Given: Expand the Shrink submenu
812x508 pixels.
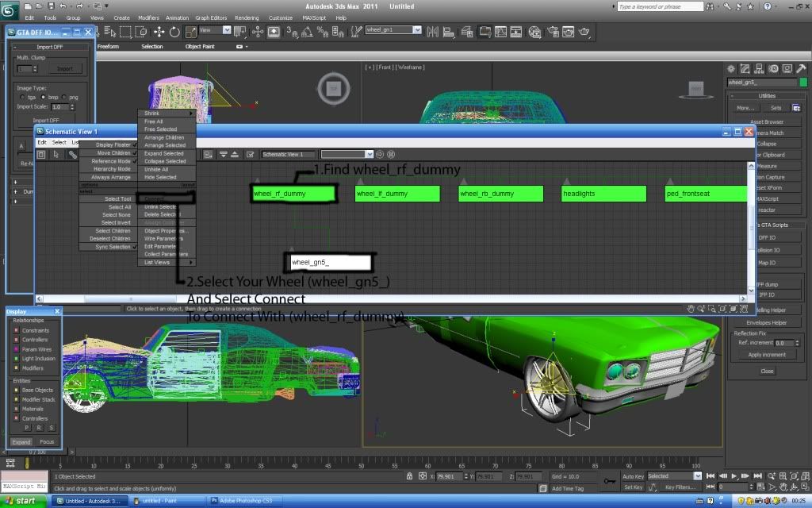Looking at the screenshot, I should pos(167,113).
